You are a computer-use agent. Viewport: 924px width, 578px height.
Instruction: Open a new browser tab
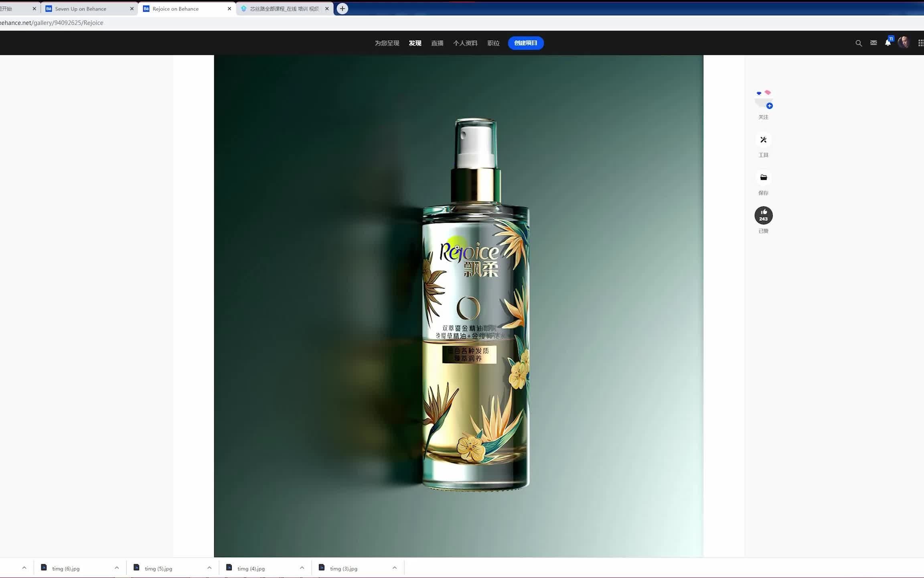coord(342,8)
